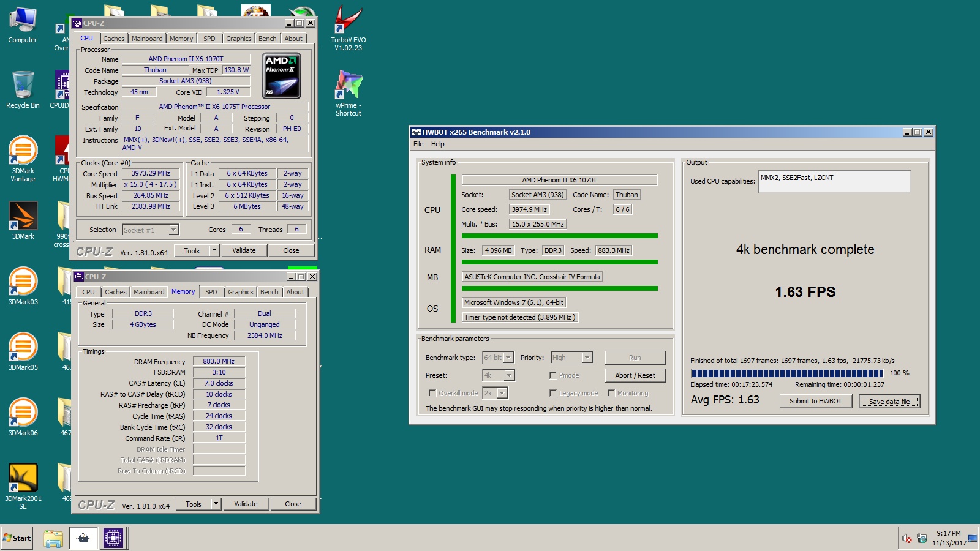Open the 990 cross desktop folder

(63, 224)
